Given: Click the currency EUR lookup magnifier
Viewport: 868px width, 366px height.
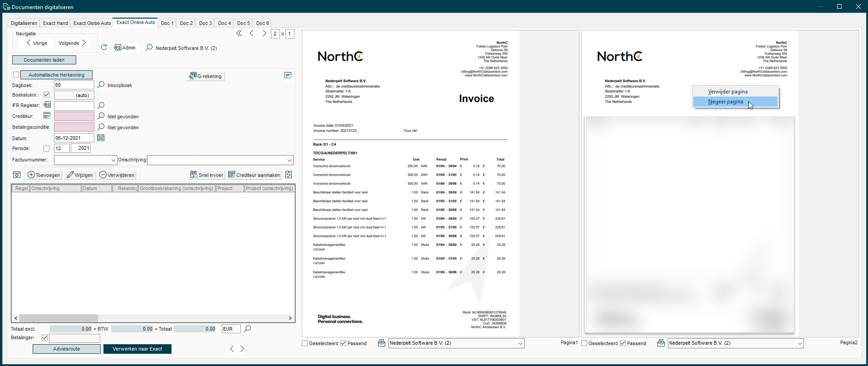Looking at the screenshot, I should [x=247, y=329].
